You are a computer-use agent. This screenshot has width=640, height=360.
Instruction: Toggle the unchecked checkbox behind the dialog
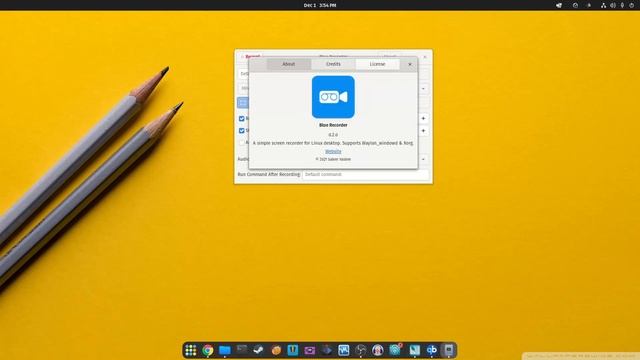(x=242, y=143)
